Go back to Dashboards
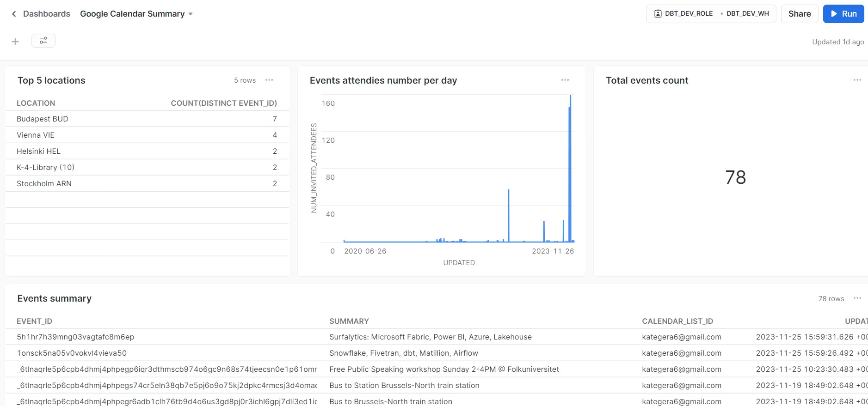Screen dimensions: 868x406 pos(47,14)
